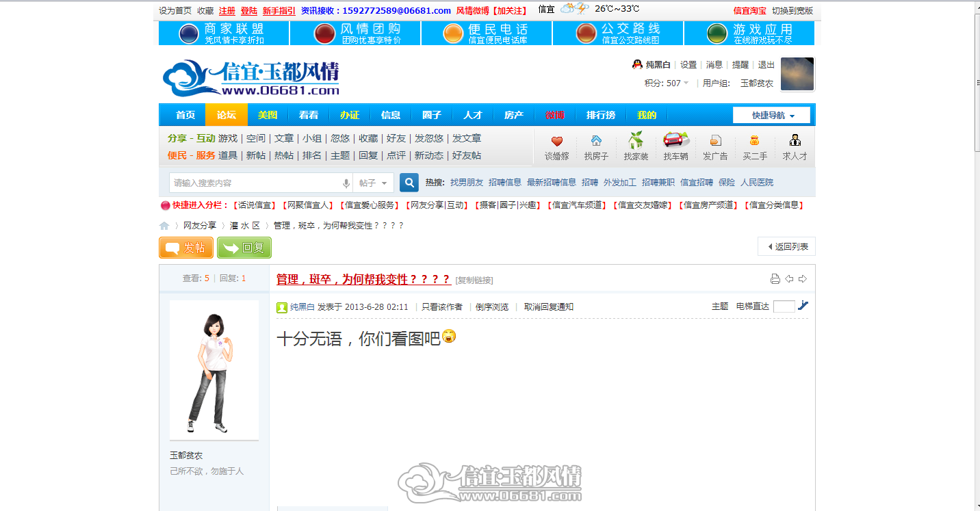Go to next thread arrow icon
The height and width of the screenshot is (511, 980).
tap(803, 278)
